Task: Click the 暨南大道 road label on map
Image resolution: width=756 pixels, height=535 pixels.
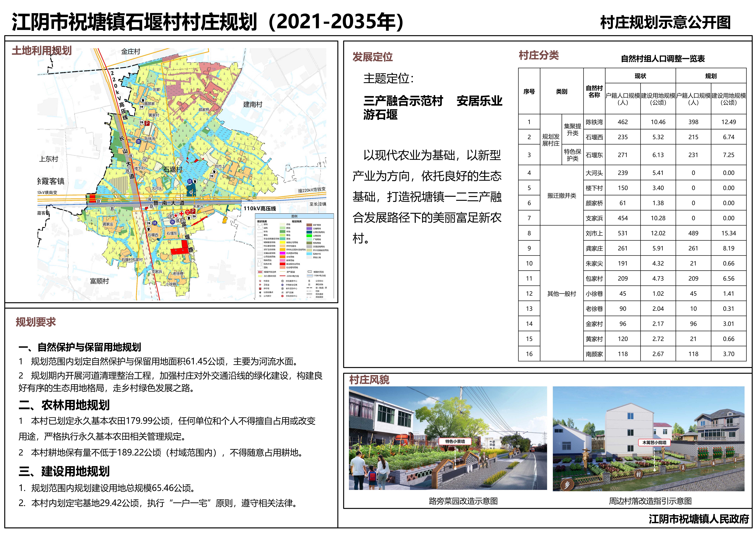Action: click(x=169, y=203)
